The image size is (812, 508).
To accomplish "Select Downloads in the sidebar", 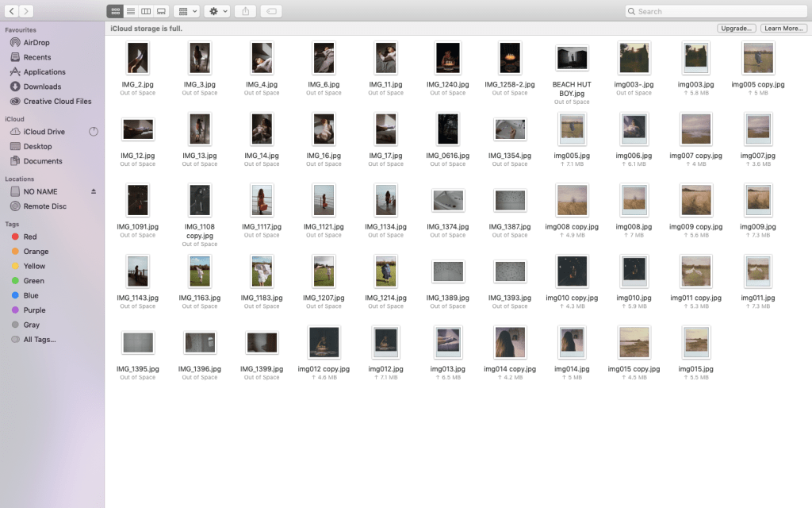I will click(x=42, y=87).
